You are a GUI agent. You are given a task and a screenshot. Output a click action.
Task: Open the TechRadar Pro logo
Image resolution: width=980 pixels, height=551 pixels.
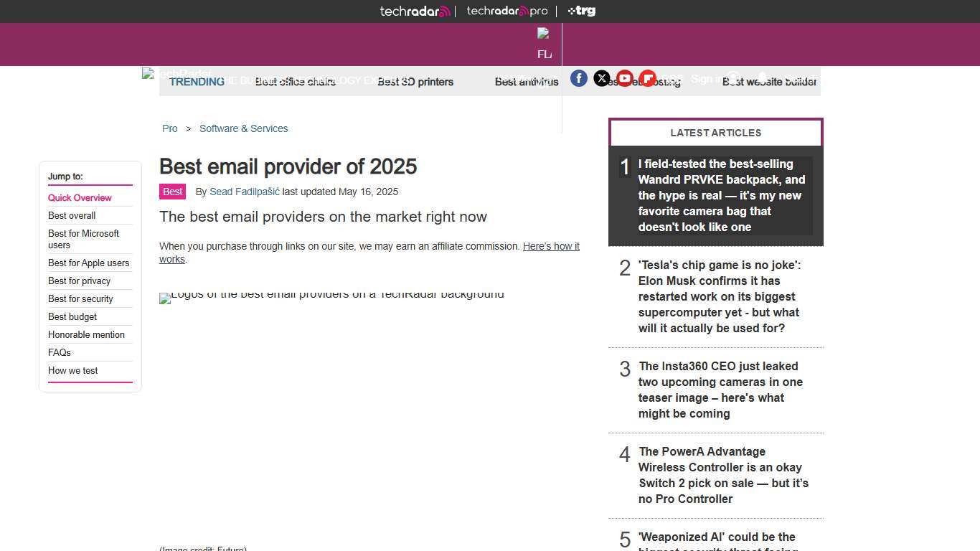(x=507, y=11)
